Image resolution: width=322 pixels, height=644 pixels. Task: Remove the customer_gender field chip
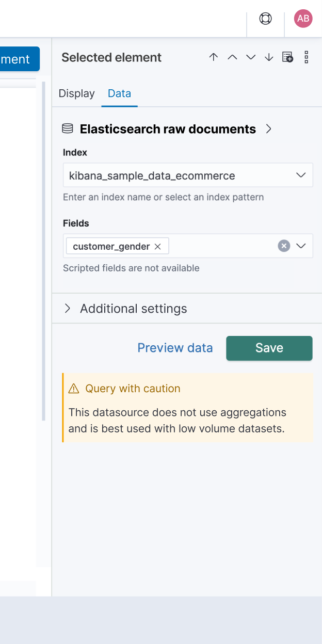(157, 246)
